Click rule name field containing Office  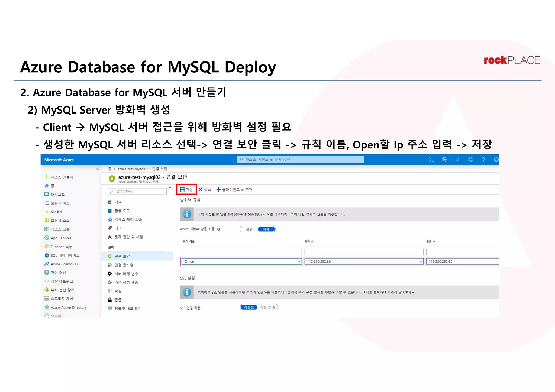242,261
